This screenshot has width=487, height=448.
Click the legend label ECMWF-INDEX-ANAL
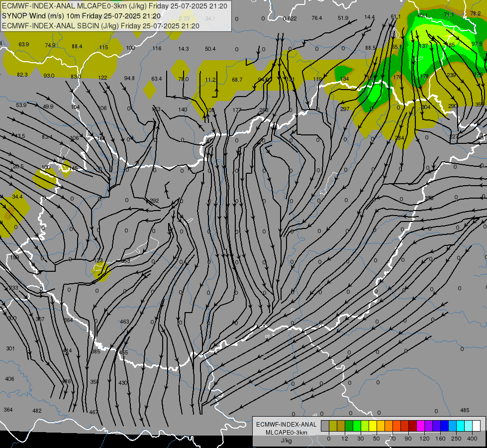click(x=286, y=425)
